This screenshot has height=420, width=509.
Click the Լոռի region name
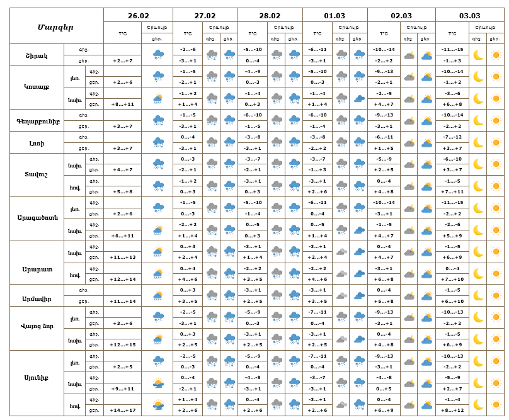37,142
